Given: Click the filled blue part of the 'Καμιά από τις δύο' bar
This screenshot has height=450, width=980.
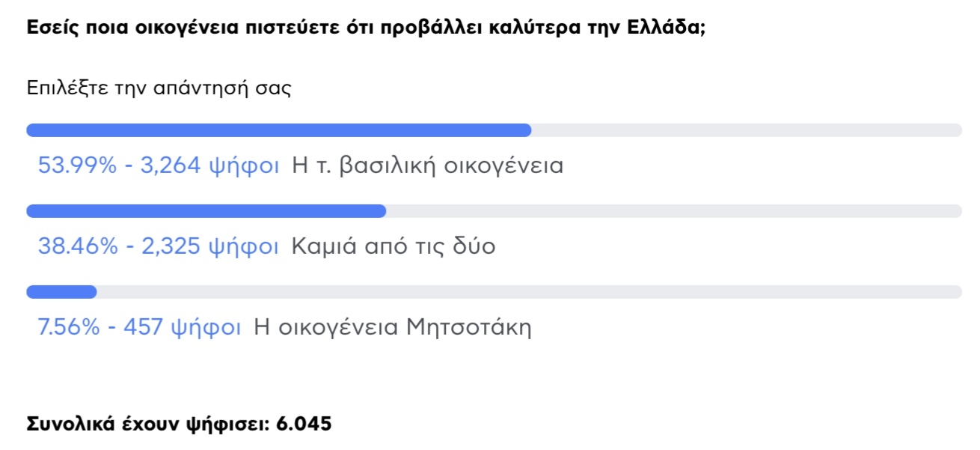Looking at the screenshot, I should 206,211.
